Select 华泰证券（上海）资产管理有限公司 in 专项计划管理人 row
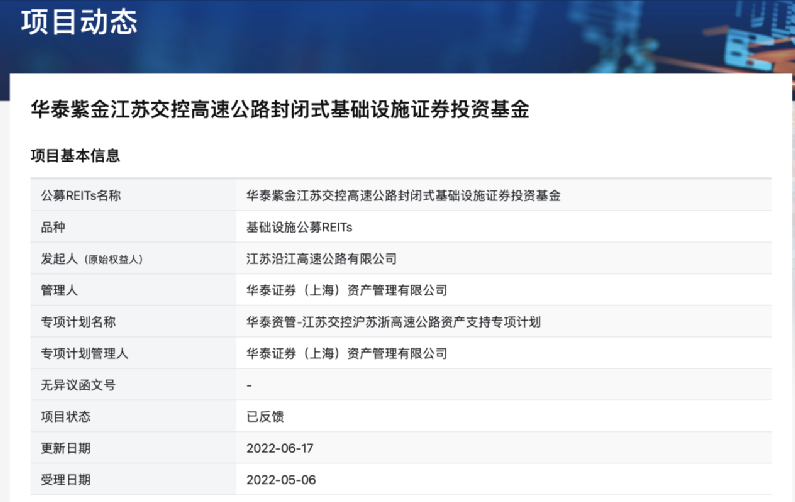The image size is (795, 502). (347, 353)
